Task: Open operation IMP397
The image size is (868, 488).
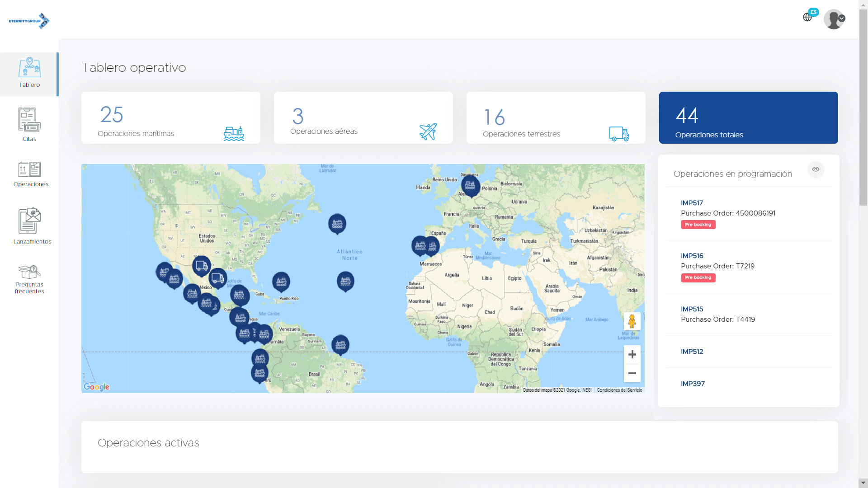Action: (x=693, y=384)
